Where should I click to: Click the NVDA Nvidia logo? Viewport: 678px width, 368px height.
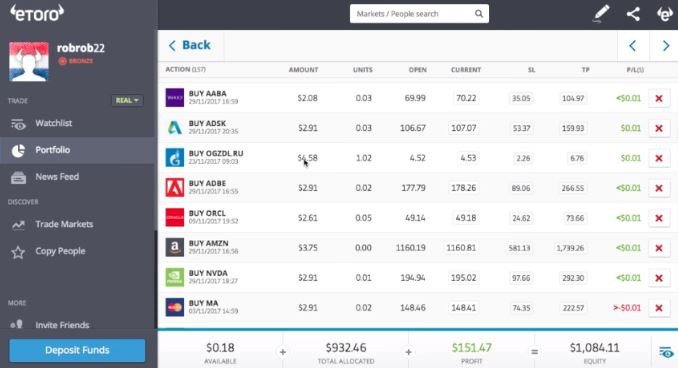click(x=175, y=277)
